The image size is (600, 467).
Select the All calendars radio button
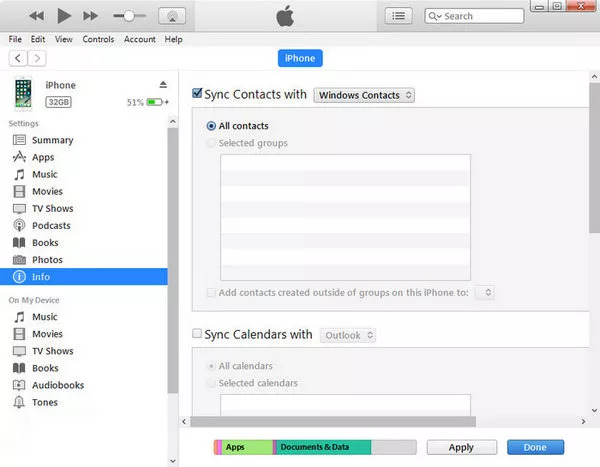tap(211, 366)
